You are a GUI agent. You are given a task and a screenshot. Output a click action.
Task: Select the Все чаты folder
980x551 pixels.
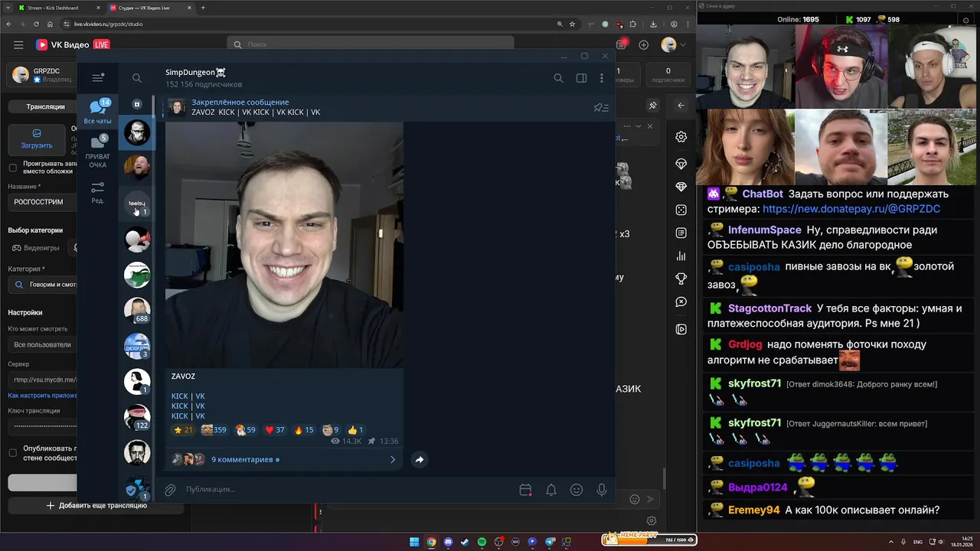click(x=97, y=112)
